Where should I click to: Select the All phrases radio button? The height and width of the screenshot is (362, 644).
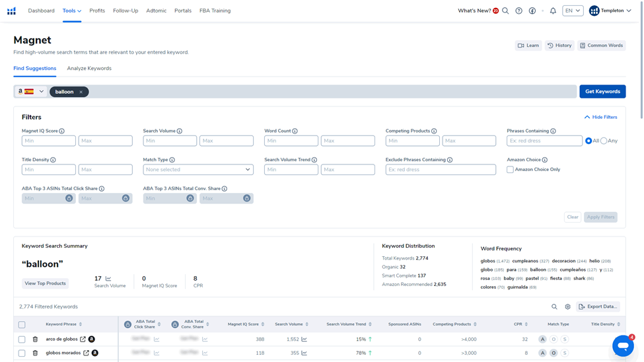589,141
